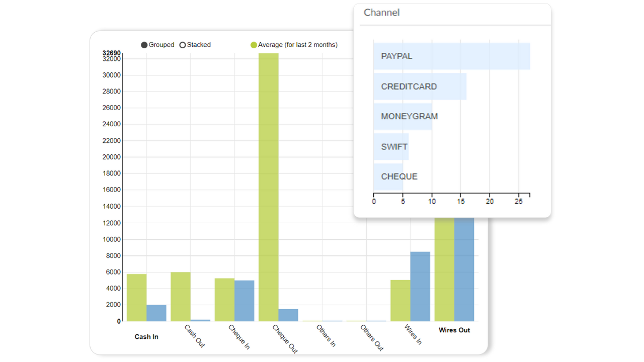Click the blue Wires In bar

(420, 287)
